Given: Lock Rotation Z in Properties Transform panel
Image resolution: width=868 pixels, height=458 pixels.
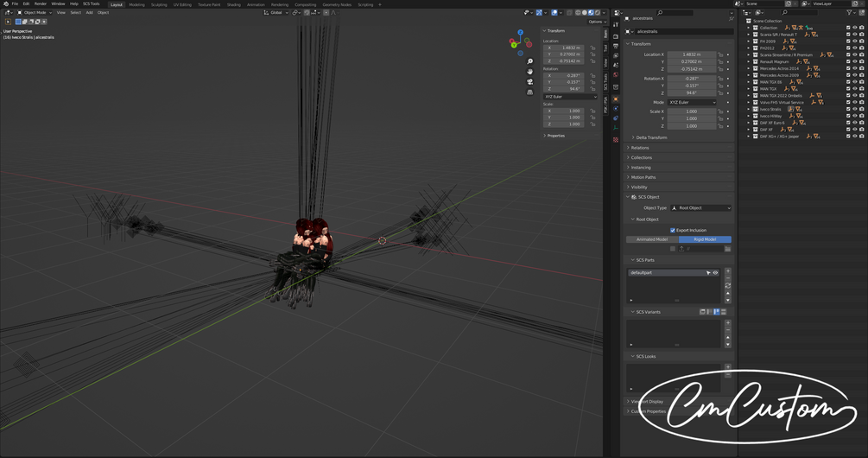Looking at the screenshot, I should [721, 93].
